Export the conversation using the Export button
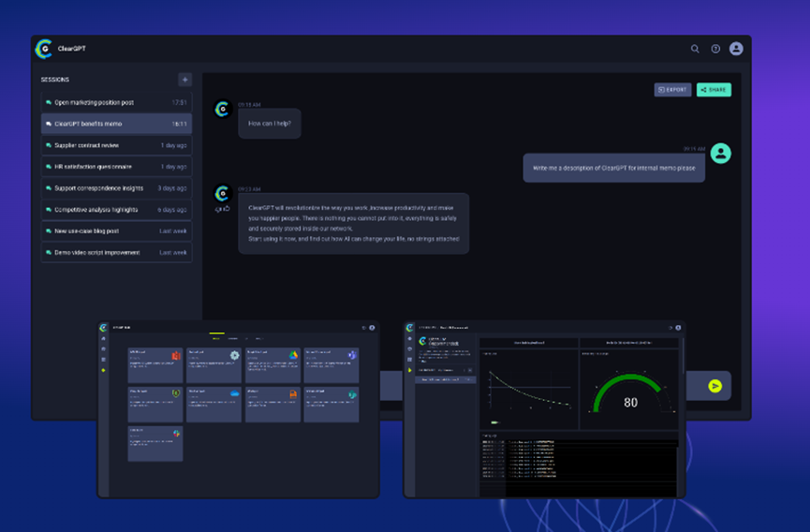 (672, 90)
